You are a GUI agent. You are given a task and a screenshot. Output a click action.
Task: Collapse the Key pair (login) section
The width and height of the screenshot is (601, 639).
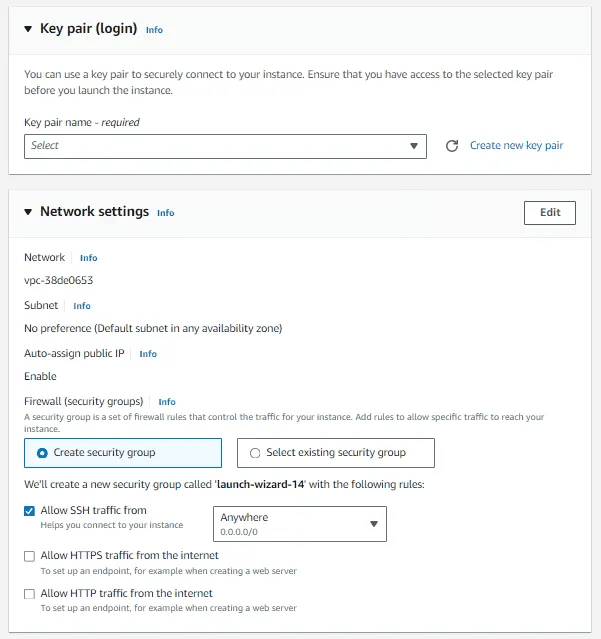click(28, 29)
